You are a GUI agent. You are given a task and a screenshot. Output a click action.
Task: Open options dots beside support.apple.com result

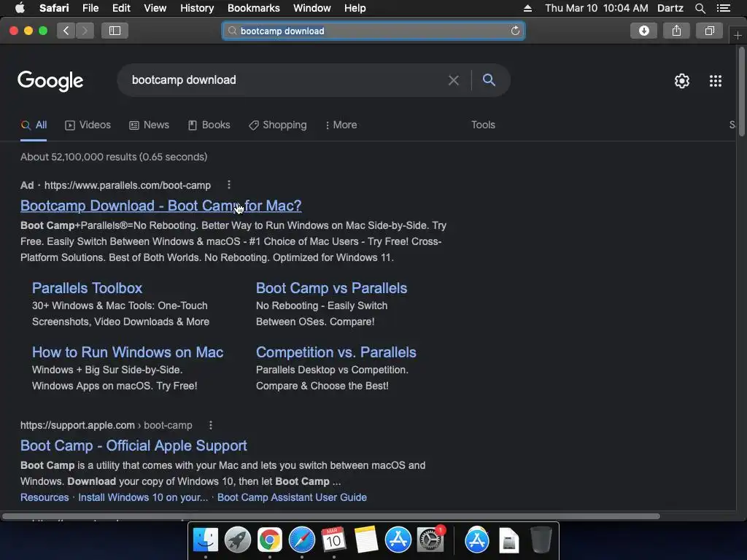tap(211, 425)
